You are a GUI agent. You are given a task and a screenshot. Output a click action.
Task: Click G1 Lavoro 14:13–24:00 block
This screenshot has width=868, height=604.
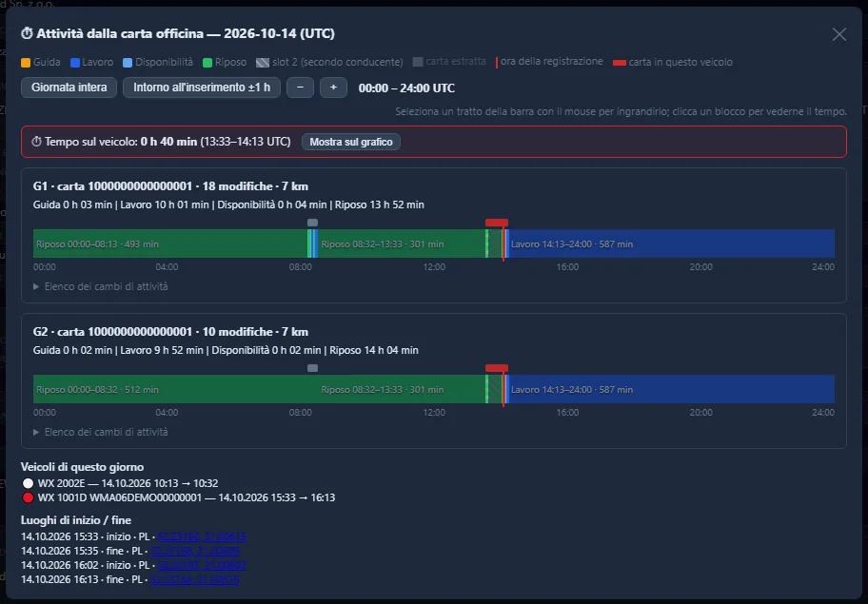coord(672,244)
